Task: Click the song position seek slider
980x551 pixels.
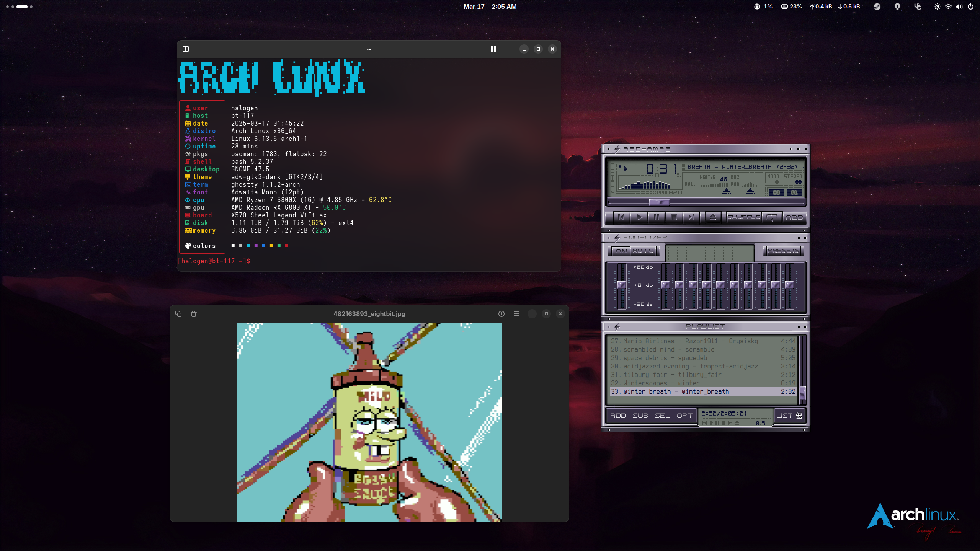Action: click(659, 202)
